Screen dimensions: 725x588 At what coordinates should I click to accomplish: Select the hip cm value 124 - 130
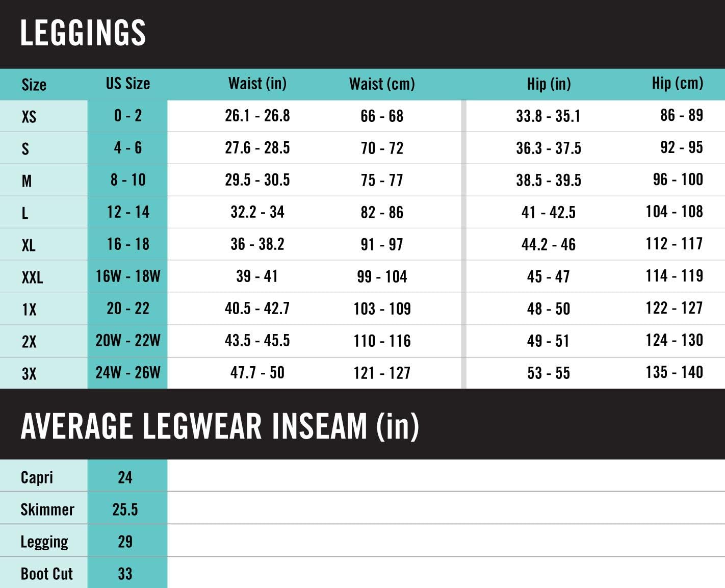(x=674, y=341)
